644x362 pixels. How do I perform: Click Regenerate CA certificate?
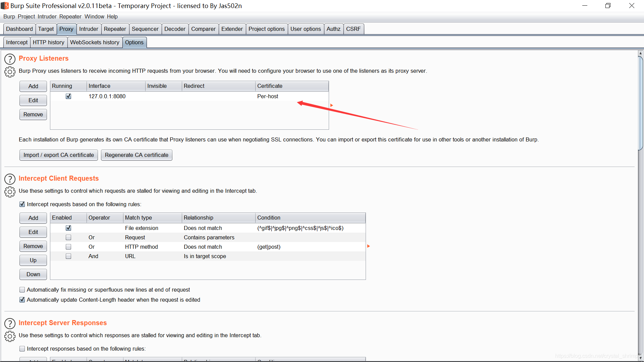tap(137, 155)
